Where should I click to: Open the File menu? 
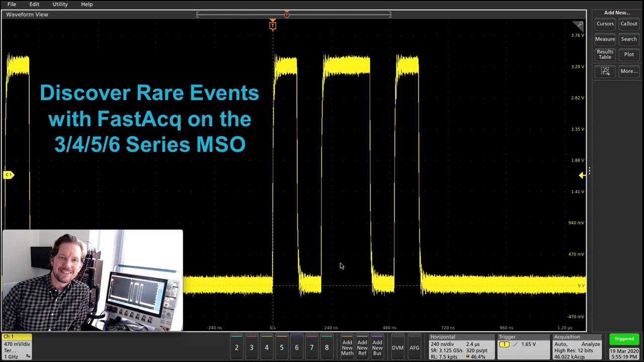[x=12, y=4]
